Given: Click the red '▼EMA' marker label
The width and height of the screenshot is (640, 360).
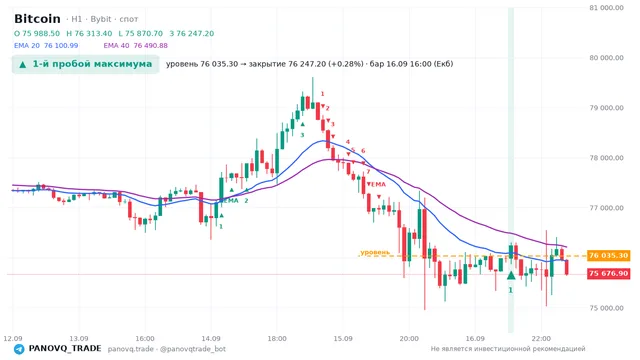Looking at the screenshot, I should coord(376,184).
